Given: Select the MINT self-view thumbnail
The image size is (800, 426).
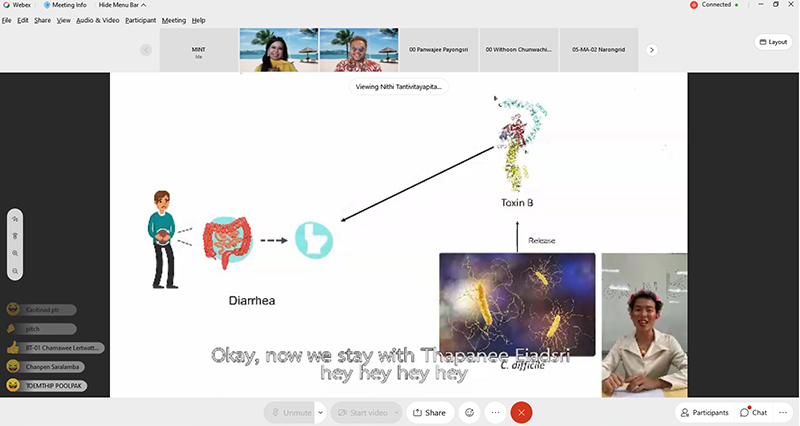Looking at the screenshot, I should [x=198, y=50].
